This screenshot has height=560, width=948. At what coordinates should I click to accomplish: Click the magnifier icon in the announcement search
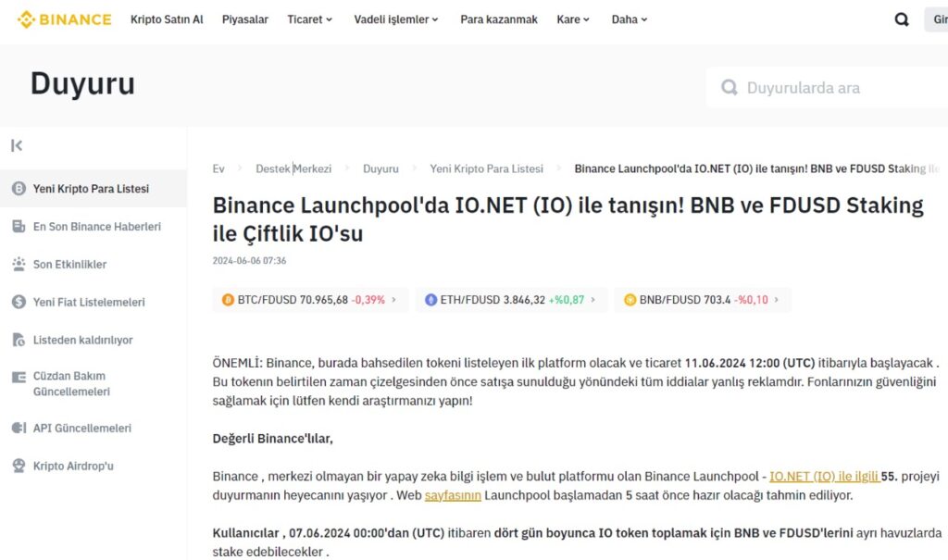point(730,88)
